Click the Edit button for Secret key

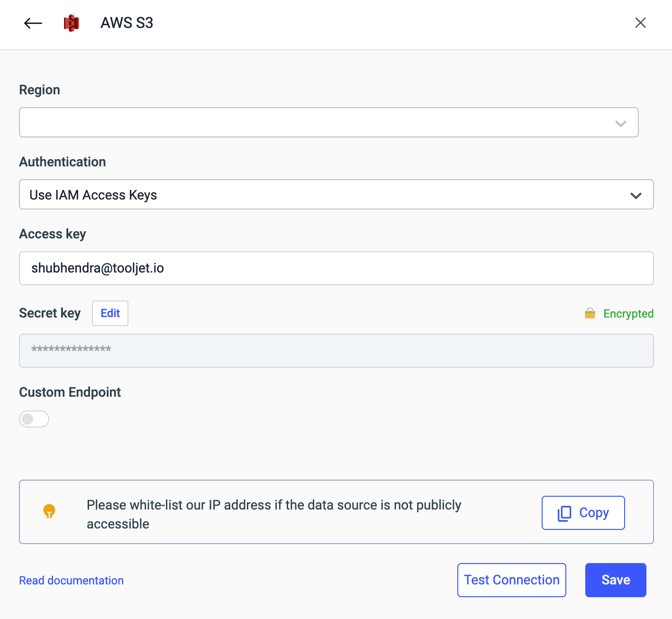coord(110,313)
